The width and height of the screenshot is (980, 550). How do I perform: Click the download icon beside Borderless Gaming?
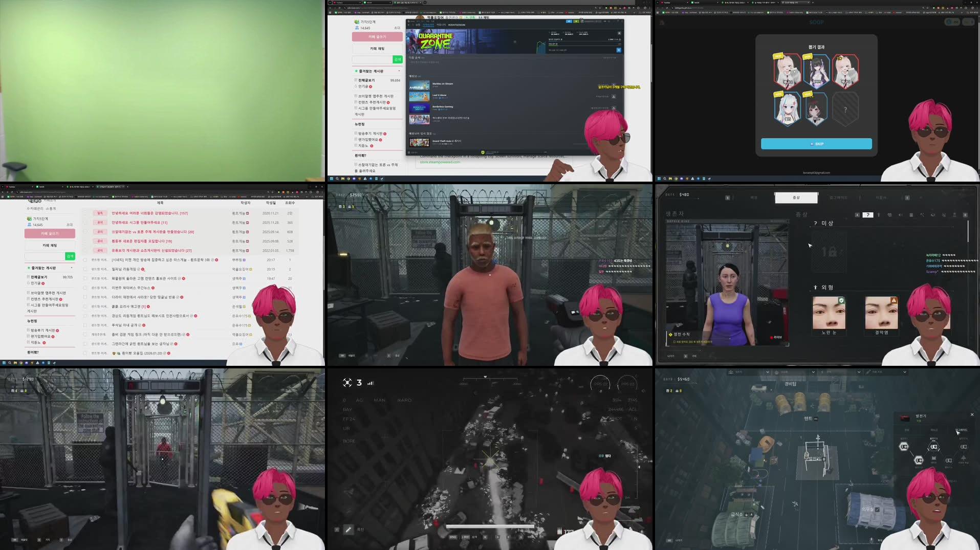point(613,108)
